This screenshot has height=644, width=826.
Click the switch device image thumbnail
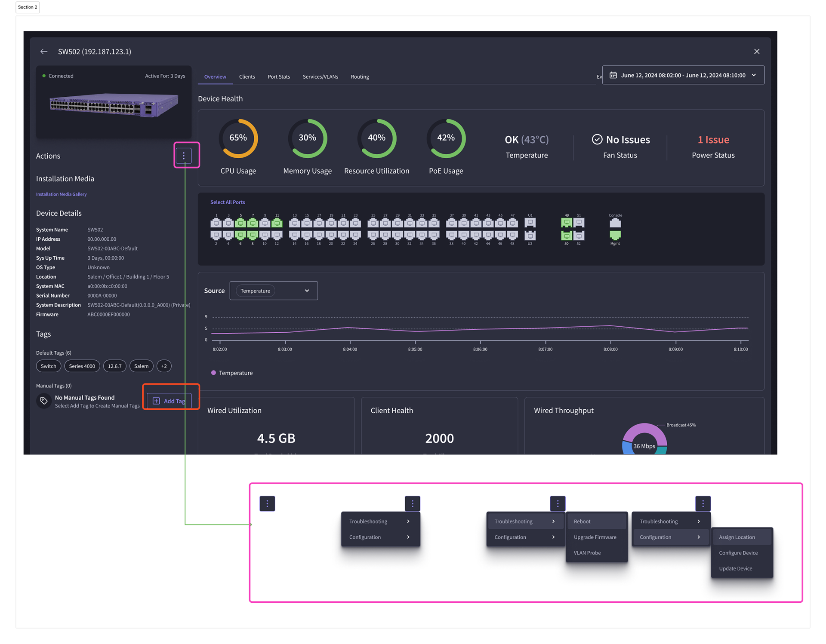[114, 105]
